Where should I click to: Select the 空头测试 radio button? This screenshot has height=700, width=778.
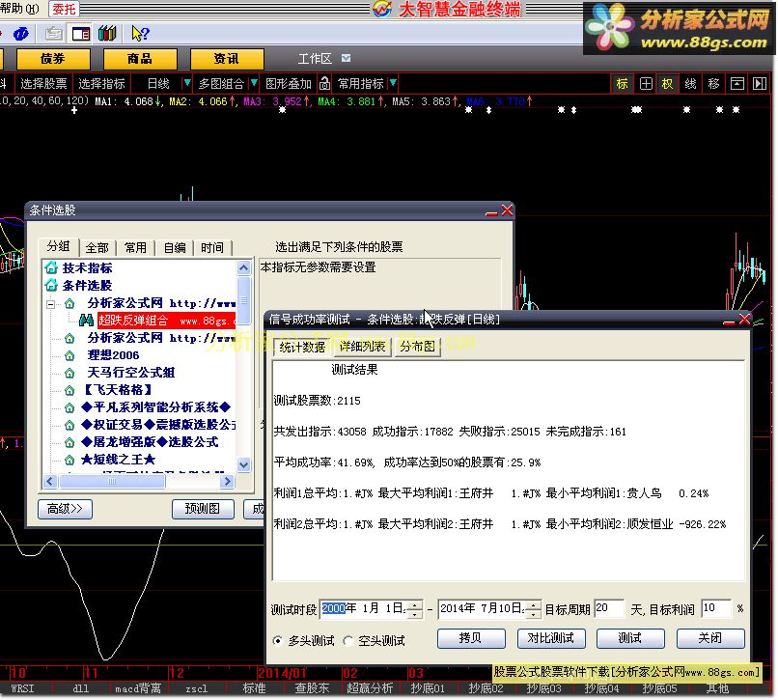click(x=348, y=641)
